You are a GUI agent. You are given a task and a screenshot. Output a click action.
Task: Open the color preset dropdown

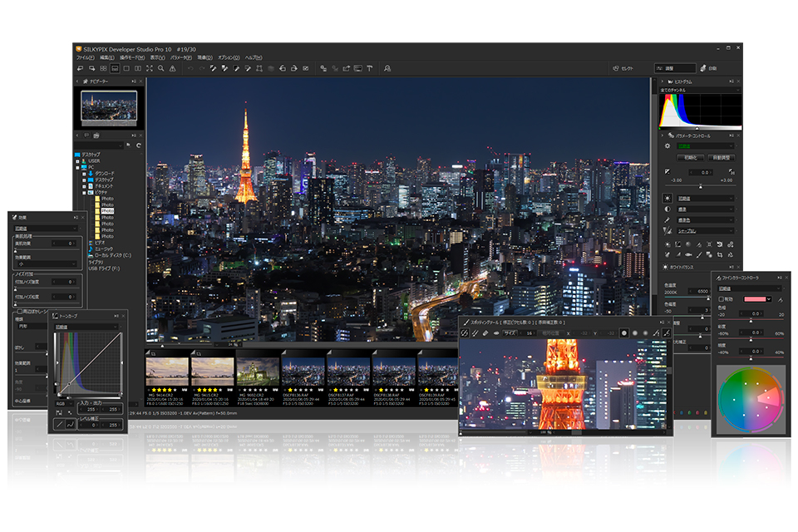[705, 220]
